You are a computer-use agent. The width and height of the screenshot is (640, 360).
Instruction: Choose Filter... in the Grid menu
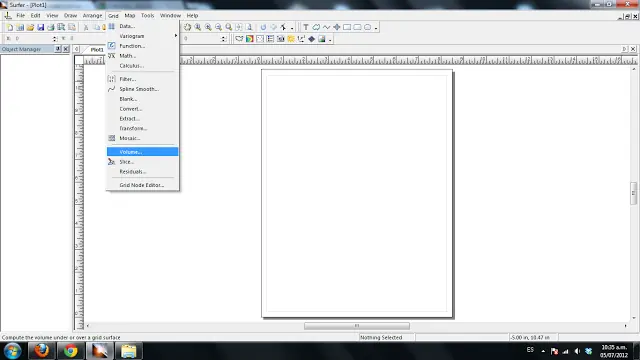tap(142, 79)
